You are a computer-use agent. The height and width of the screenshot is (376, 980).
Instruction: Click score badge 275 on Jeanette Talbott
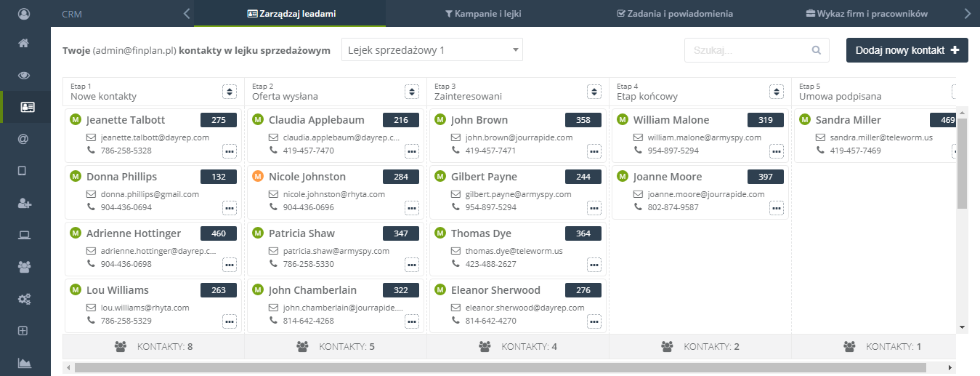pos(219,120)
